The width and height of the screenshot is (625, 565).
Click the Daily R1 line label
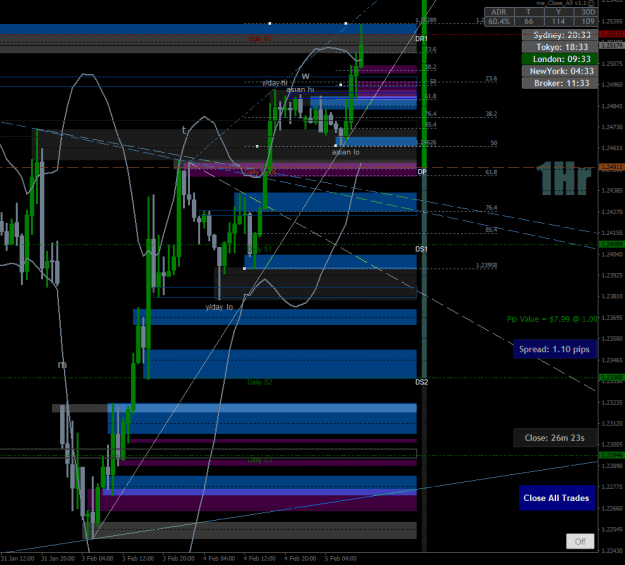pyautogui.click(x=259, y=39)
